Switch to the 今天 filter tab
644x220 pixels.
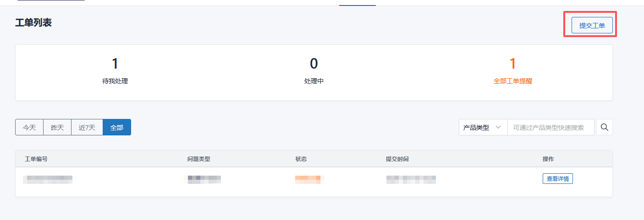click(x=29, y=128)
